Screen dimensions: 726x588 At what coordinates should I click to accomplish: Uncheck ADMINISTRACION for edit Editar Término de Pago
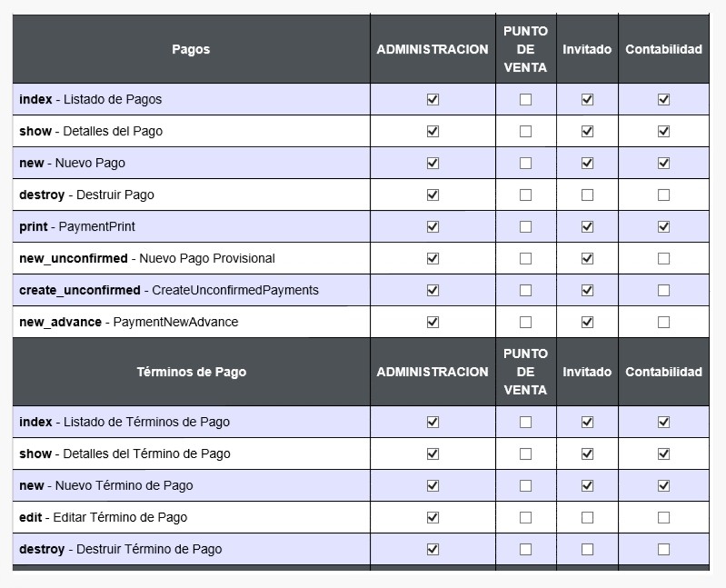click(x=433, y=518)
